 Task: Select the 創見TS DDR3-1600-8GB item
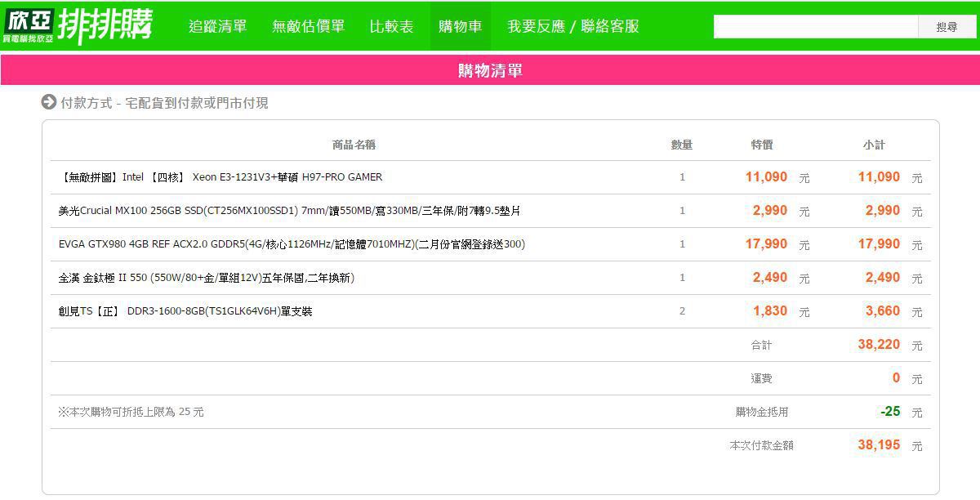click(x=185, y=311)
